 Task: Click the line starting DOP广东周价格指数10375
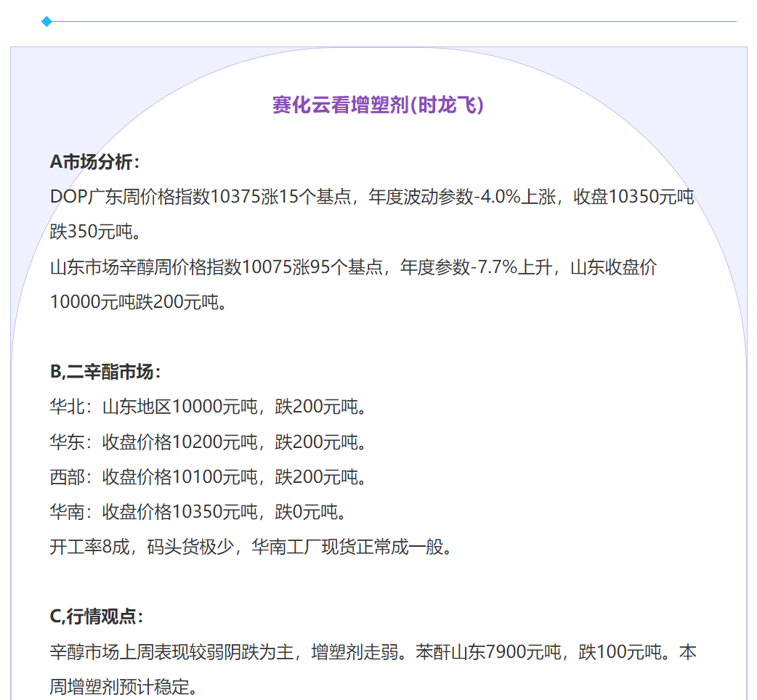[x=372, y=197]
